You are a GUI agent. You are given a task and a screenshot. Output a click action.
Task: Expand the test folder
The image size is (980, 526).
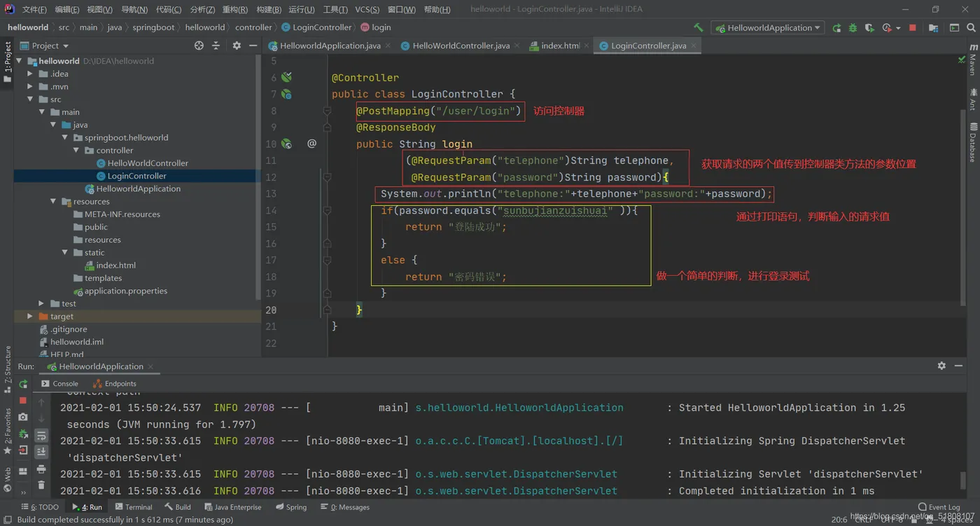pyautogui.click(x=41, y=303)
